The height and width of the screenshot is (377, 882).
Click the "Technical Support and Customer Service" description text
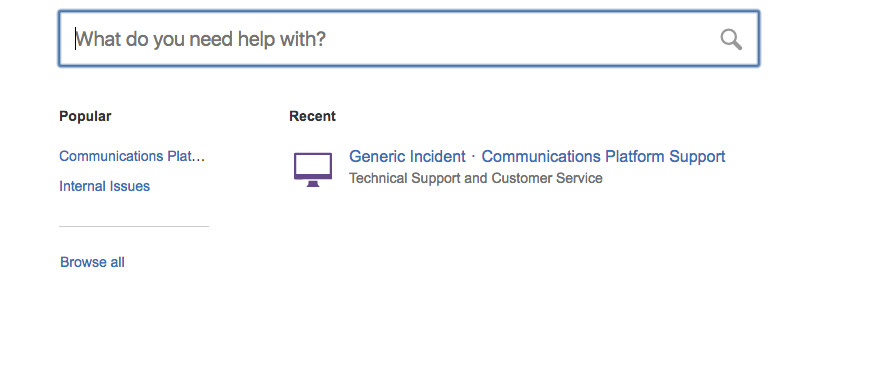476,178
